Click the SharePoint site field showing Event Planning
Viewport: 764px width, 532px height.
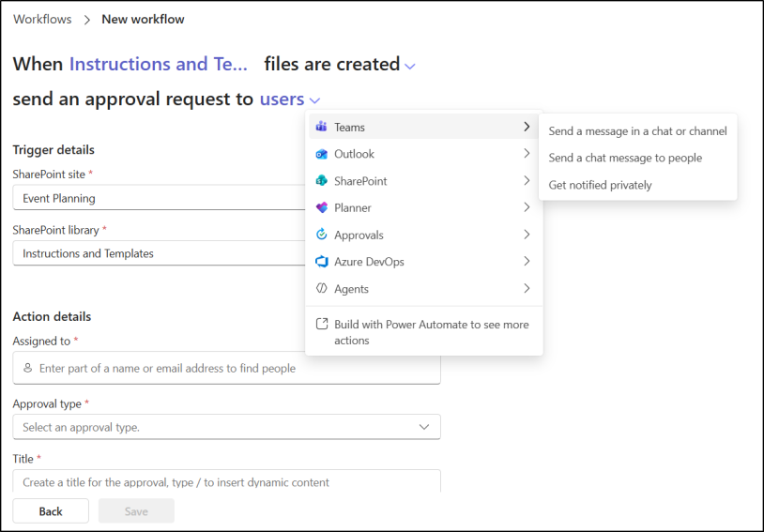pyautogui.click(x=159, y=198)
